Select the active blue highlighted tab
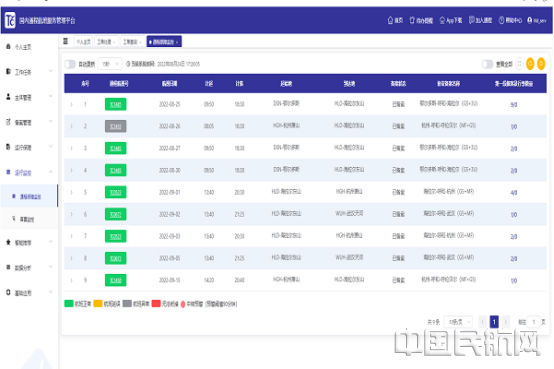This screenshot has height=369, width=554. pos(164,42)
